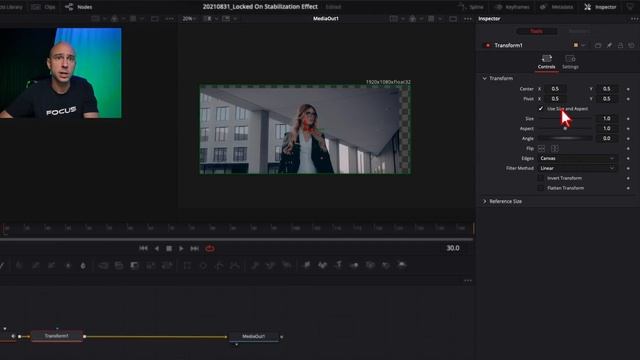Add a Transform node from toolbar
640x360 pixels.
[x=167, y=266]
